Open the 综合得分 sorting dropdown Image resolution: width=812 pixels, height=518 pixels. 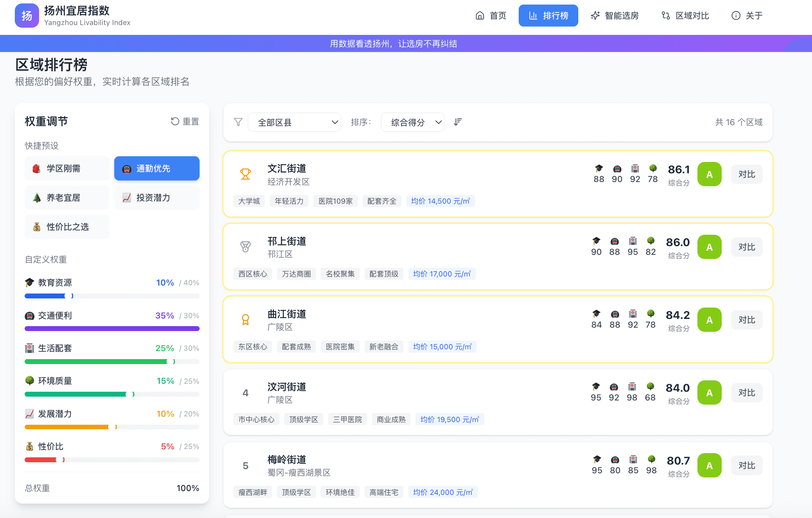pos(413,122)
